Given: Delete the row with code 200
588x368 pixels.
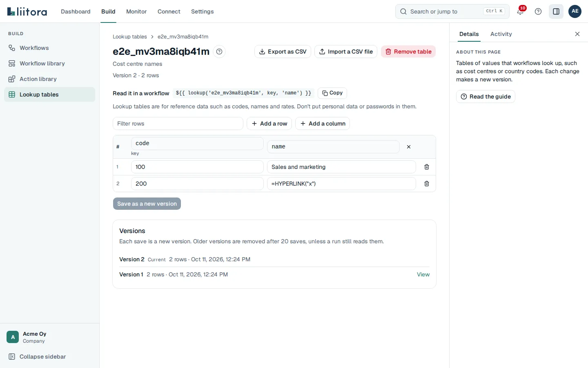Looking at the screenshot, I should point(427,184).
